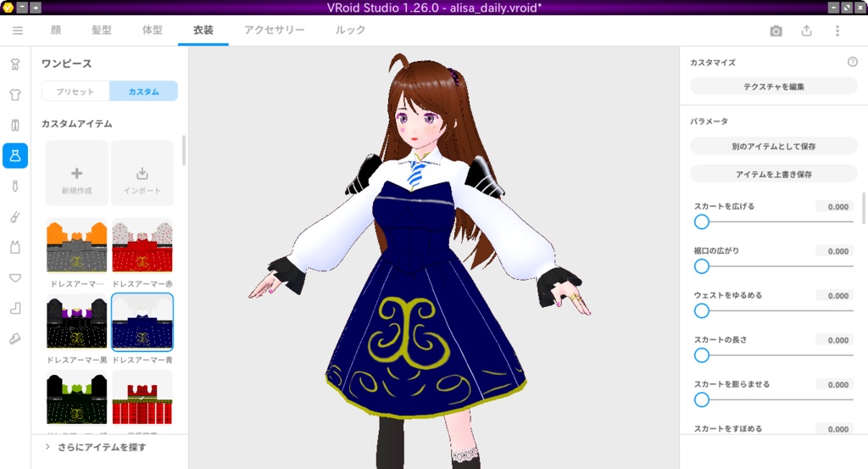The width and height of the screenshot is (868, 469).
Task: Open the アクセサリー tab
Action: pyautogui.click(x=275, y=30)
